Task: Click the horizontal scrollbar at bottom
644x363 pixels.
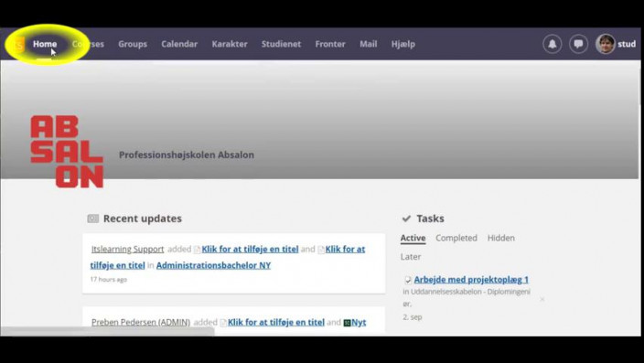Action: point(107,331)
